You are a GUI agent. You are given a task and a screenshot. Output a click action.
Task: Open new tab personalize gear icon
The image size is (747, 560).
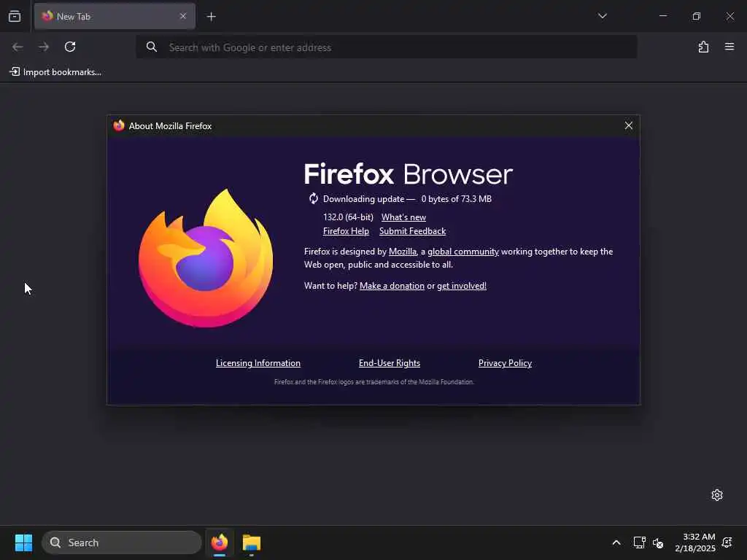tap(716, 495)
